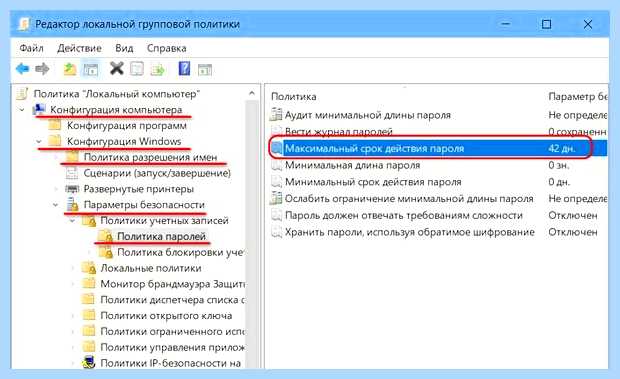This screenshot has width=620, height=379.
Task: Click the tree pane vertical scrollbar track
Action: [252, 233]
